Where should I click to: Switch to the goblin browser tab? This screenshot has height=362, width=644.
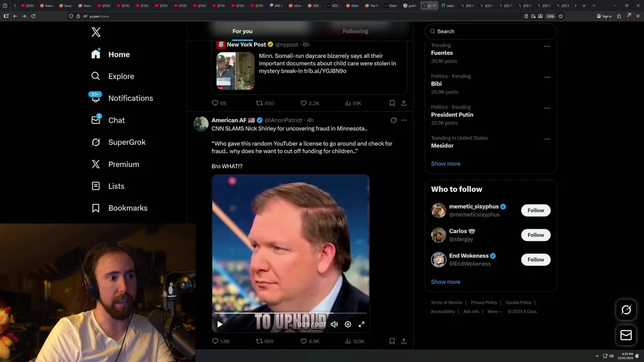(410, 6)
